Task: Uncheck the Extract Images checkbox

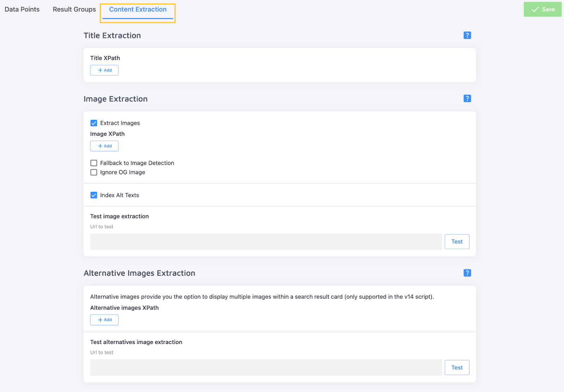Action: 94,123
